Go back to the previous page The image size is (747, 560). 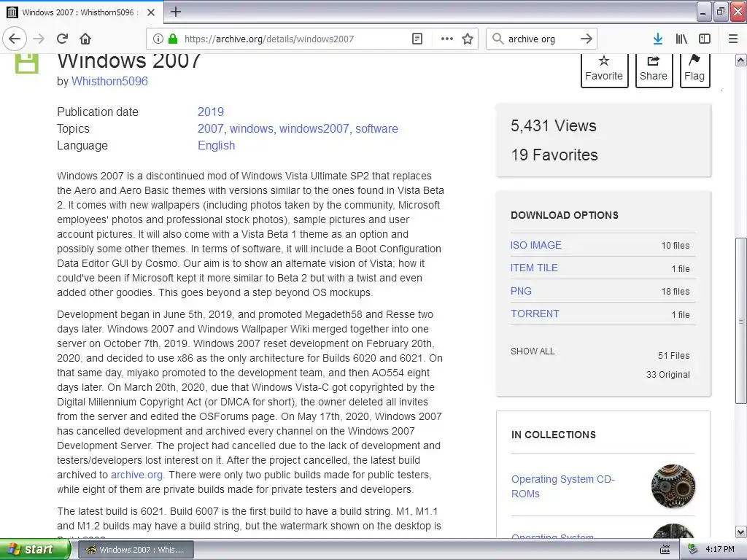coord(15,39)
